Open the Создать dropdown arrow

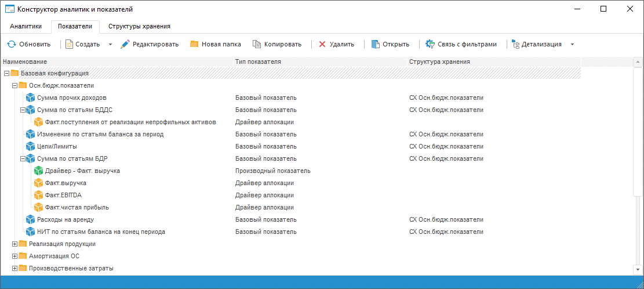click(x=110, y=44)
